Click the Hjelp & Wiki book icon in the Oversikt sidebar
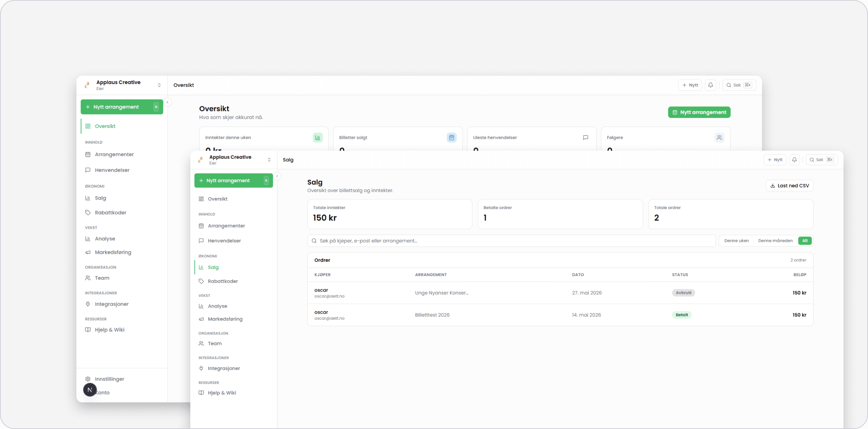This screenshot has width=868, height=429. point(88,330)
